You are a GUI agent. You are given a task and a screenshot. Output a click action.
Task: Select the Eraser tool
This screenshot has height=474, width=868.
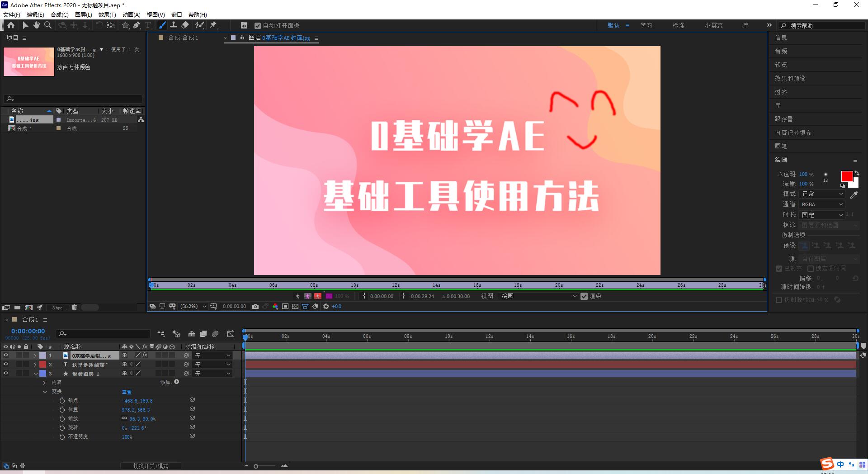[185, 25]
